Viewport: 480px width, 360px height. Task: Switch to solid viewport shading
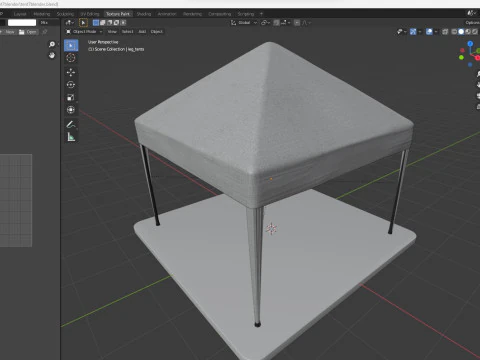(x=461, y=32)
